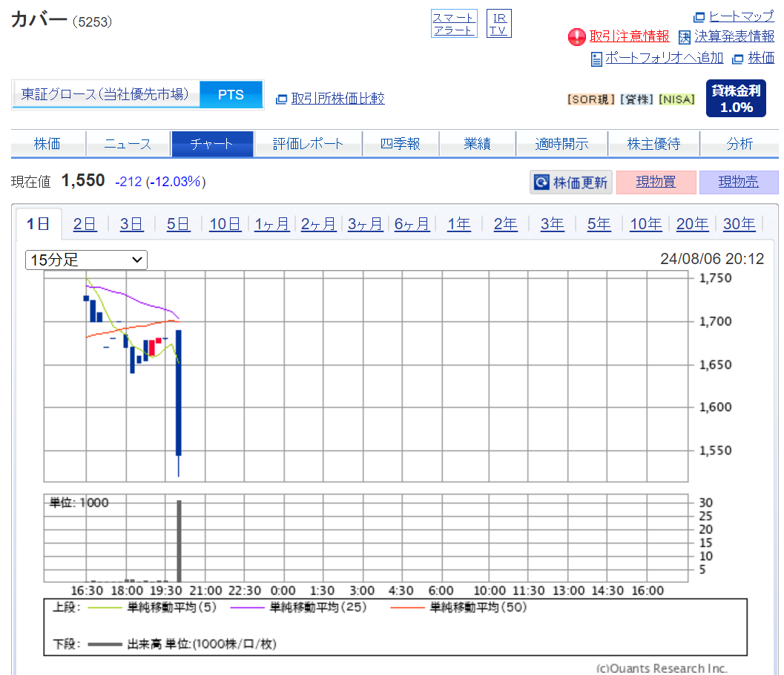Open the 15分足 interval dropdown
The width and height of the screenshot is (784, 675).
click(87, 260)
